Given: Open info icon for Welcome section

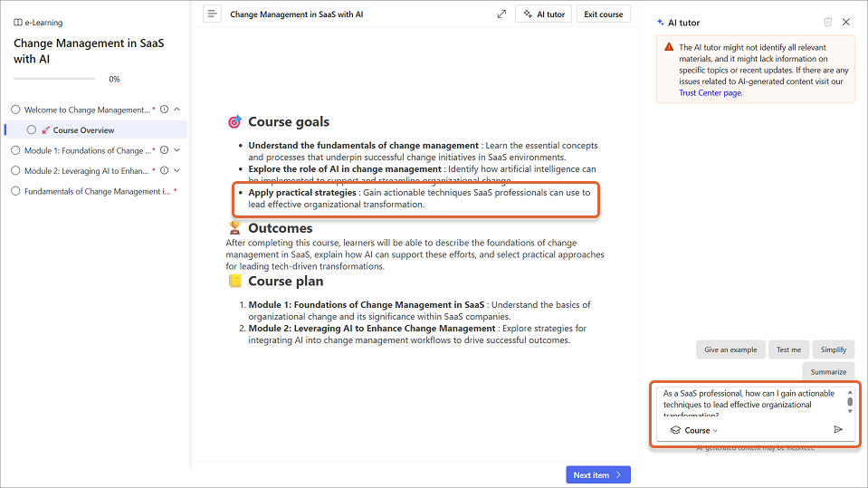Looking at the screenshot, I should pyautogui.click(x=164, y=110).
